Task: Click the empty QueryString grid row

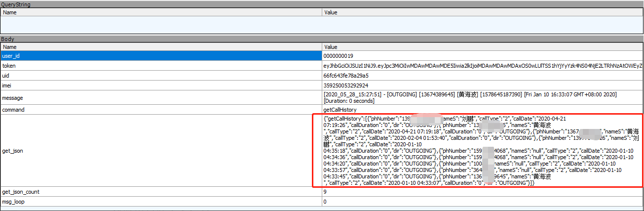Action: pos(322,24)
